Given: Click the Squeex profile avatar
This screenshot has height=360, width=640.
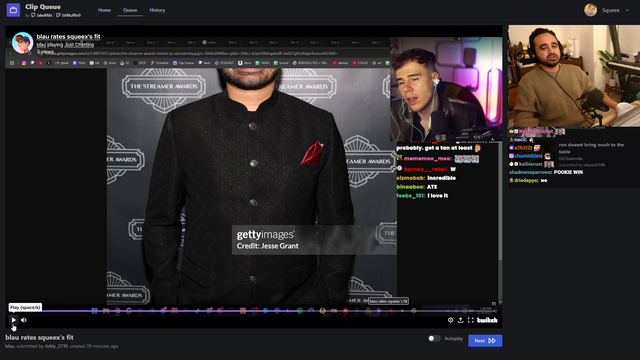Looking at the screenshot, I should 591,10.
